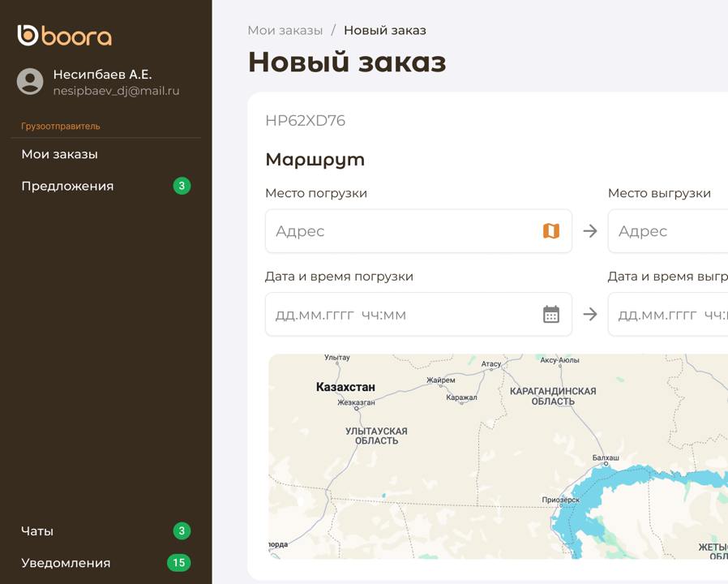Open Уведомления section
The height and width of the screenshot is (584, 728).
click(x=66, y=563)
